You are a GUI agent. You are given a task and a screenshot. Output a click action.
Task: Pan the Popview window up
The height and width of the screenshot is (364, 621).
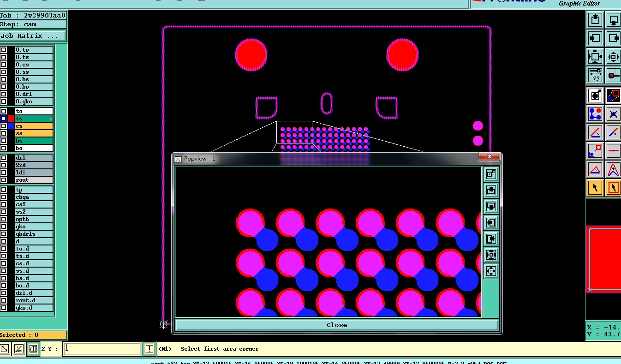[491, 190]
